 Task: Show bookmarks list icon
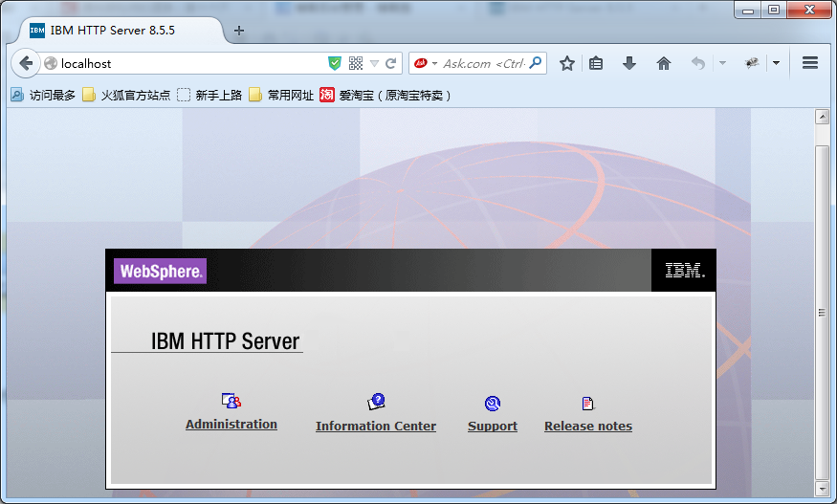coord(596,63)
